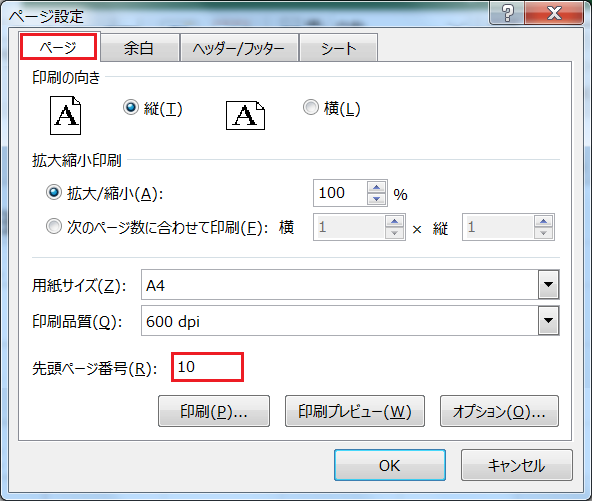The height and width of the screenshot is (503, 594).
Task: Increase 横 page count with up arrow
Action: click(x=394, y=221)
